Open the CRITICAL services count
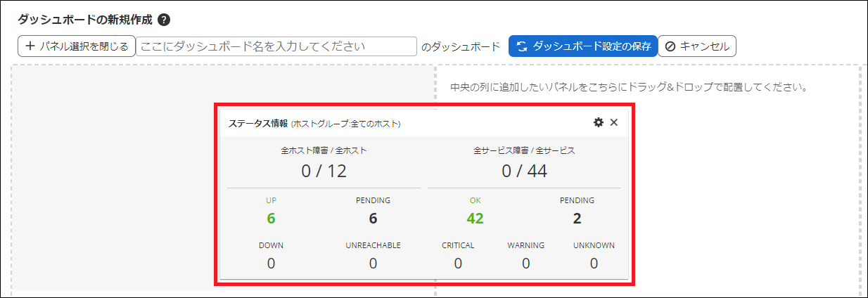This screenshot has height=298, width=868. coord(458,264)
